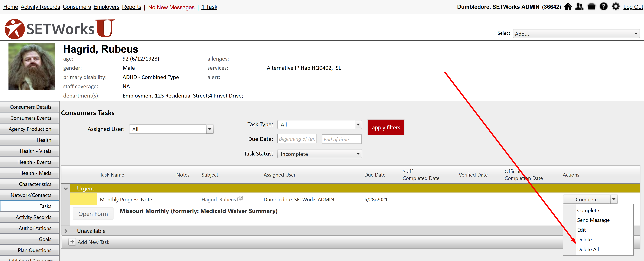Click the home icon in top bar
The width and height of the screenshot is (644, 261).
pos(567,7)
